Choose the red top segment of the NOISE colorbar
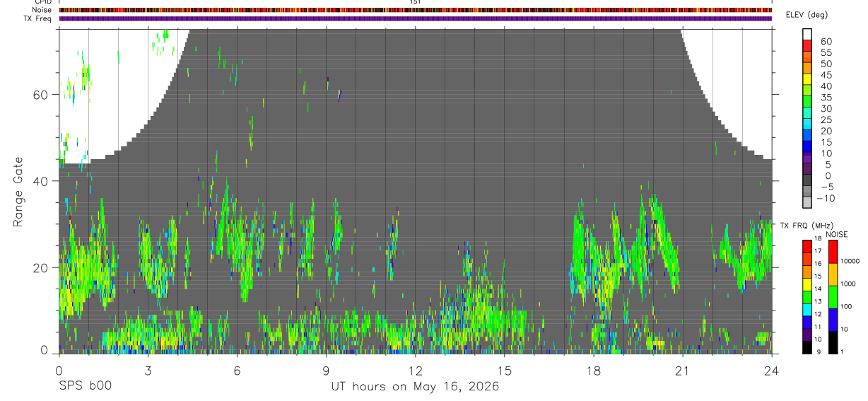 [833, 252]
